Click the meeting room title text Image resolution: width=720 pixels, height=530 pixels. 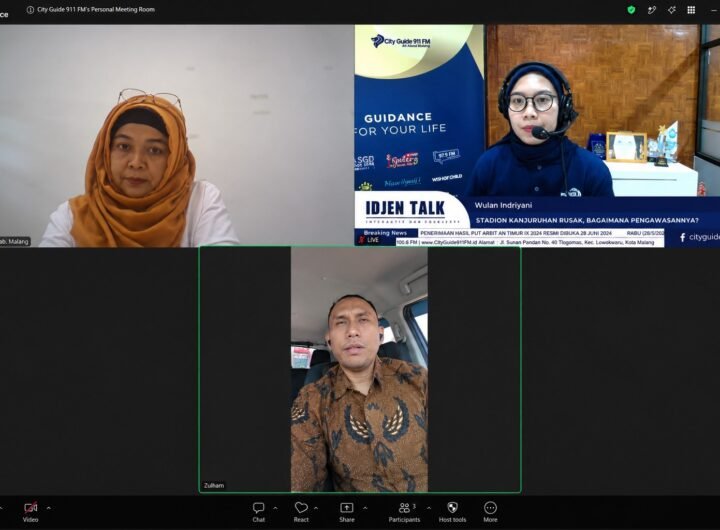[x=96, y=10]
